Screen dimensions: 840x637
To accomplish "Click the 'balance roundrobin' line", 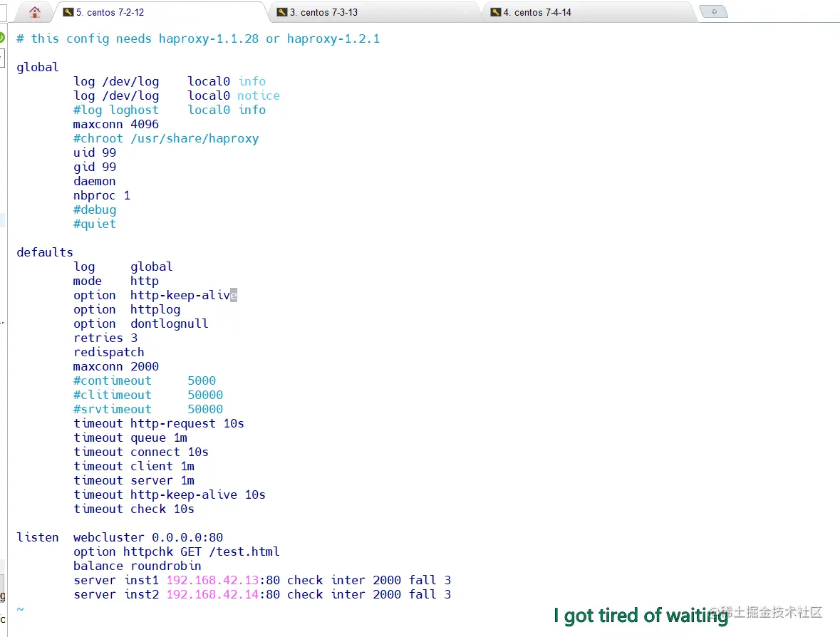I will (x=138, y=566).
